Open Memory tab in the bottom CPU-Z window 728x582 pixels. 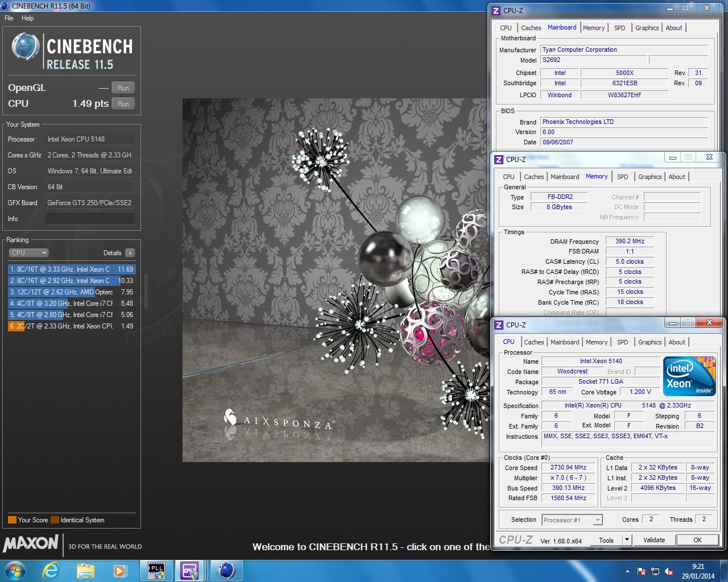coord(597,342)
